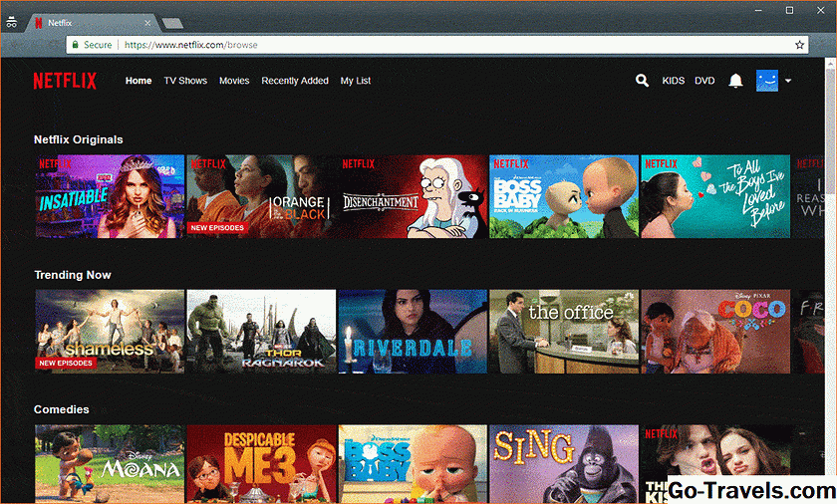Click the red Netflix logo
The width and height of the screenshot is (837, 504).
(x=65, y=81)
